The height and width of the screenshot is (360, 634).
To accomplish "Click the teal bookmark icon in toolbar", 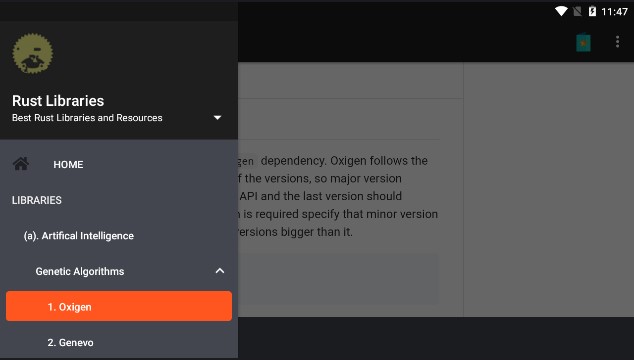I will point(583,42).
